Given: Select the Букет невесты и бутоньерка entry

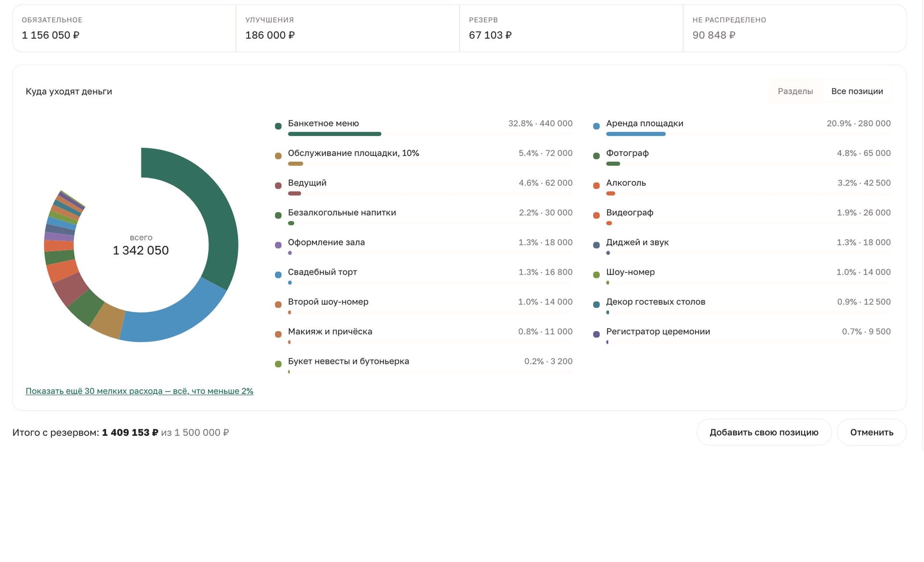Looking at the screenshot, I should (x=423, y=367).
